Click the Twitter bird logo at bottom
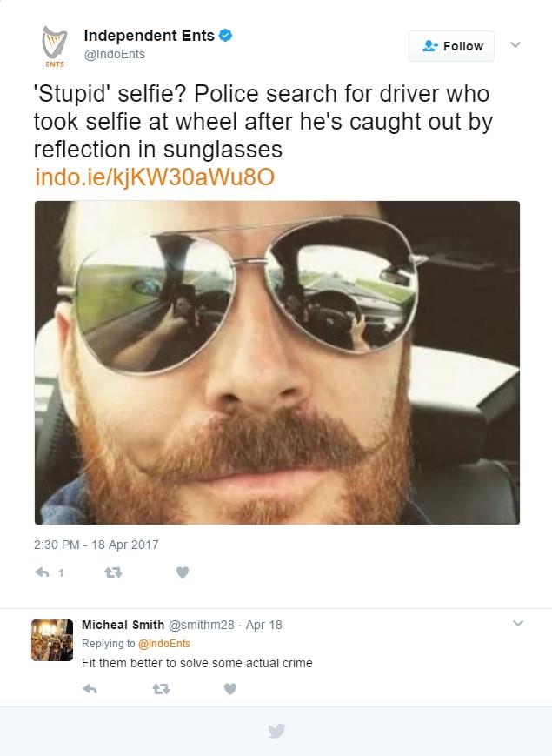Image resolution: width=552 pixels, height=756 pixels. click(276, 731)
